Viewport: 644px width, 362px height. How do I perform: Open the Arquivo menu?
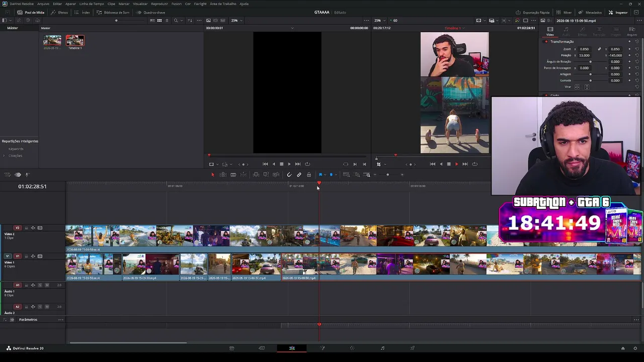[43, 4]
